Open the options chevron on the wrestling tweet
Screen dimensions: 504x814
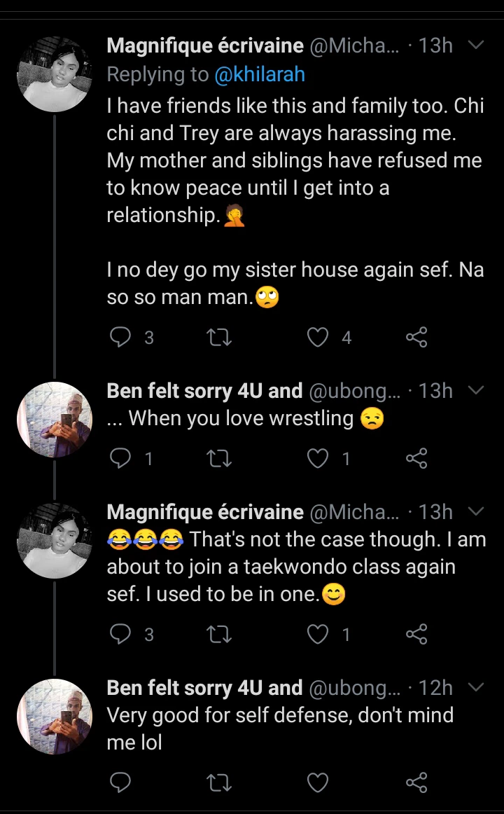pyautogui.click(x=475, y=390)
